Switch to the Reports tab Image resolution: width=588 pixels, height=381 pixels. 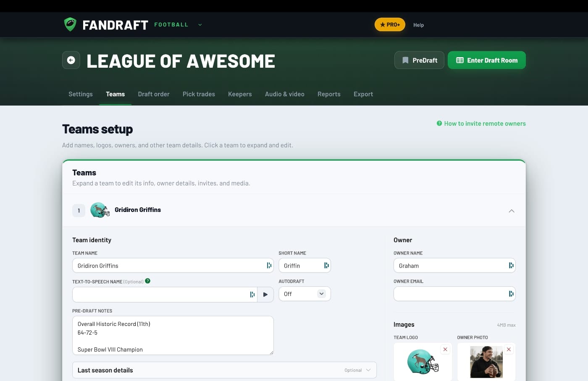[329, 94]
